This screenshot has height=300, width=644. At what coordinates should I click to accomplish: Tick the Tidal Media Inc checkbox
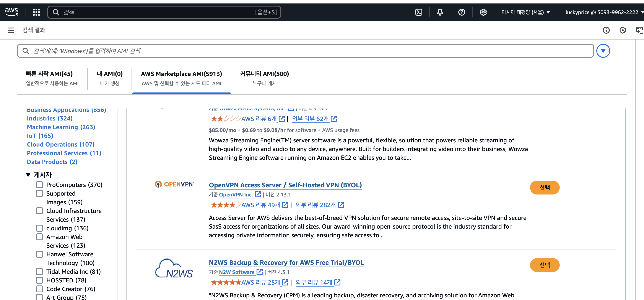coord(39,271)
